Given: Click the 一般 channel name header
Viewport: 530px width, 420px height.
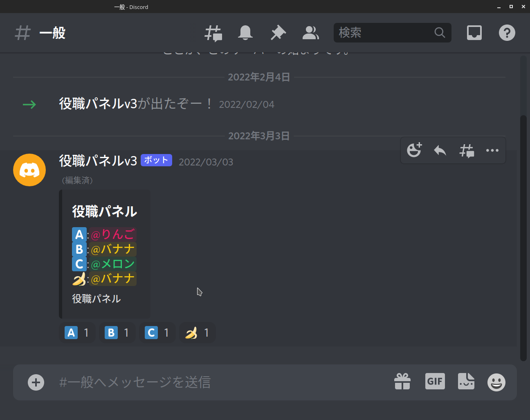Looking at the screenshot, I should tap(52, 33).
